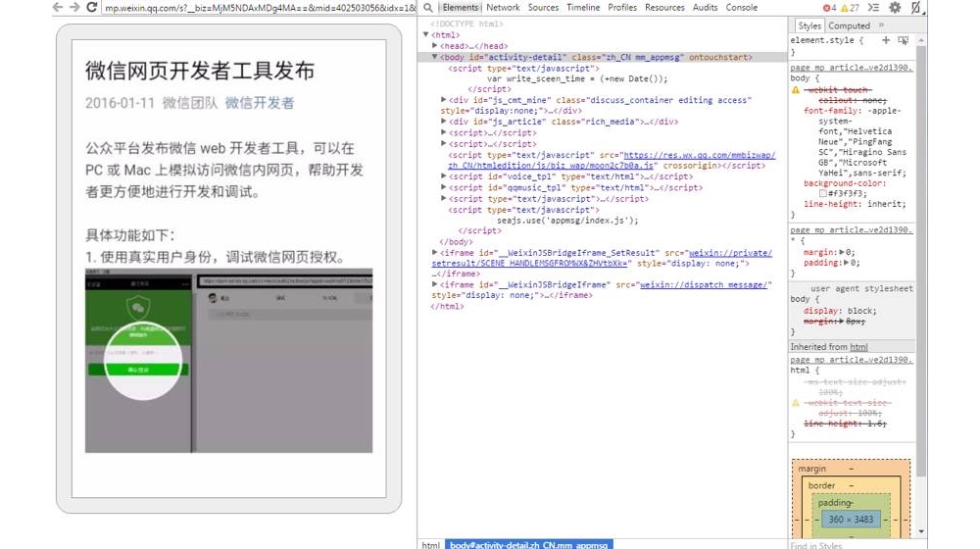This screenshot has height=549, width=980.
Task: Open page_mp_article stylesheet link above body rule
Action: pyautogui.click(x=852, y=68)
